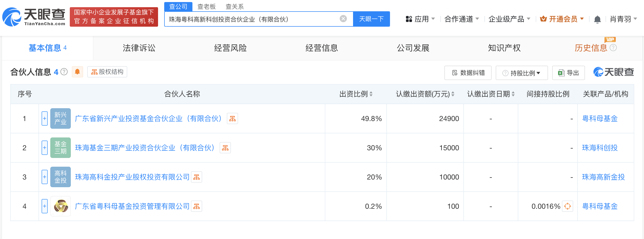
Task: Expand row 1 partner details
Action: pos(45,118)
